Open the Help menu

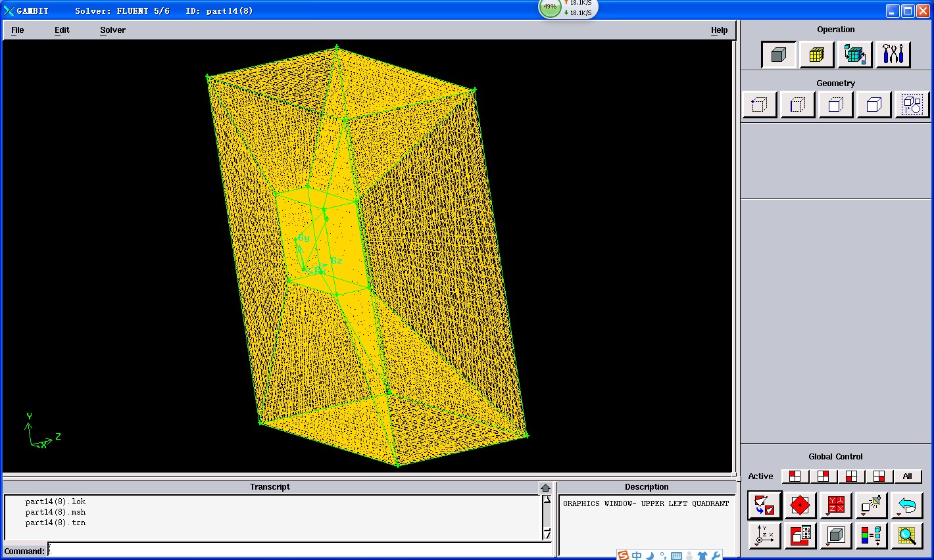(x=719, y=30)
